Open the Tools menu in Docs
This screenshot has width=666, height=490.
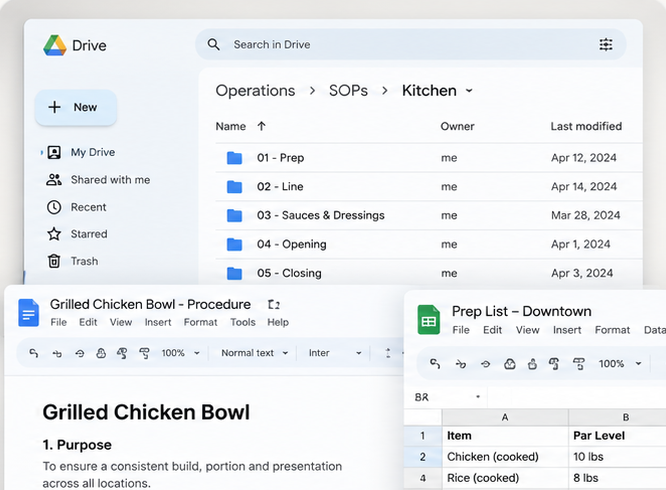(243, 322)
